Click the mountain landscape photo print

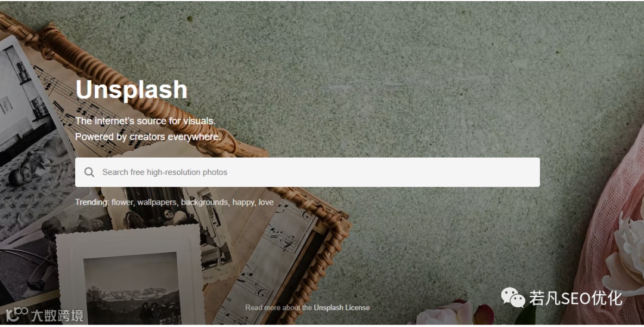[132, 288]
